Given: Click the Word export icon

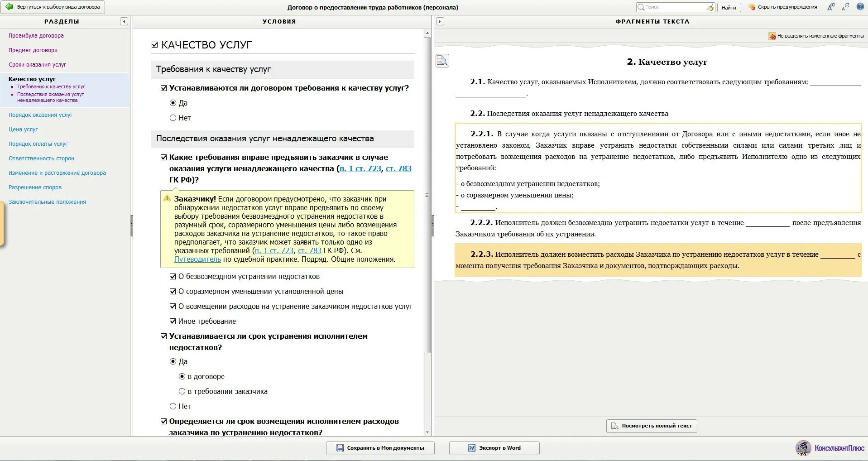Looking at the screenshot, I should point(472,448).
